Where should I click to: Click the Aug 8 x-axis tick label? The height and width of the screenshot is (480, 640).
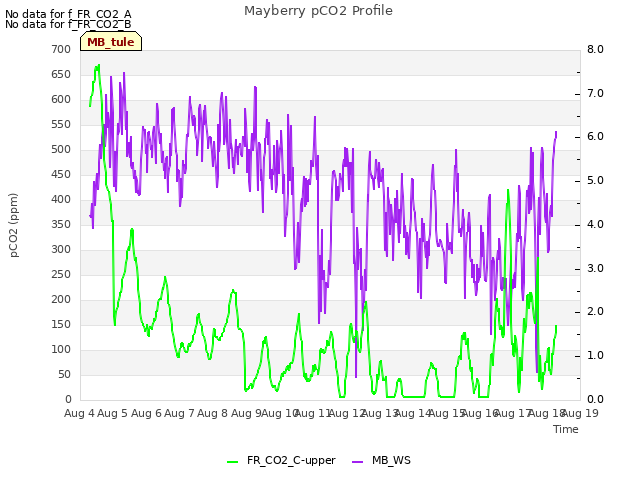click(x=212, y=413)
